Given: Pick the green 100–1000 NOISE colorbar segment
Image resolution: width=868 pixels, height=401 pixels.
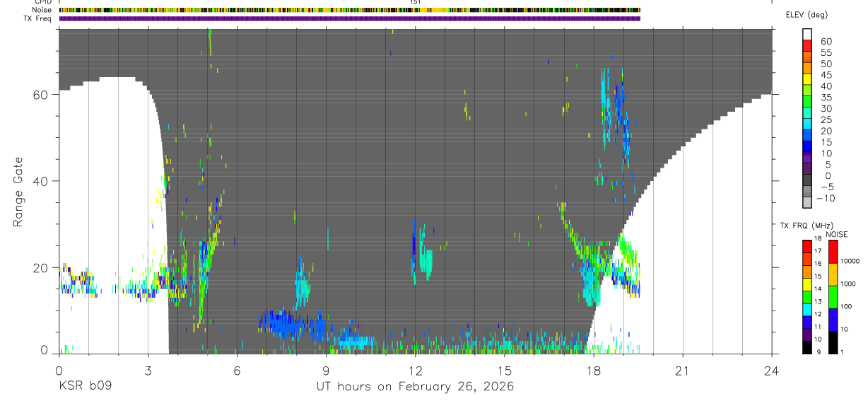Looking at the screenshot, I should pos(833,296).
